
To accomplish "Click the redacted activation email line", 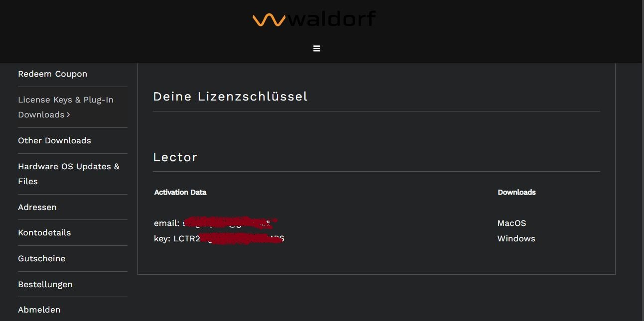I will 215,223.
